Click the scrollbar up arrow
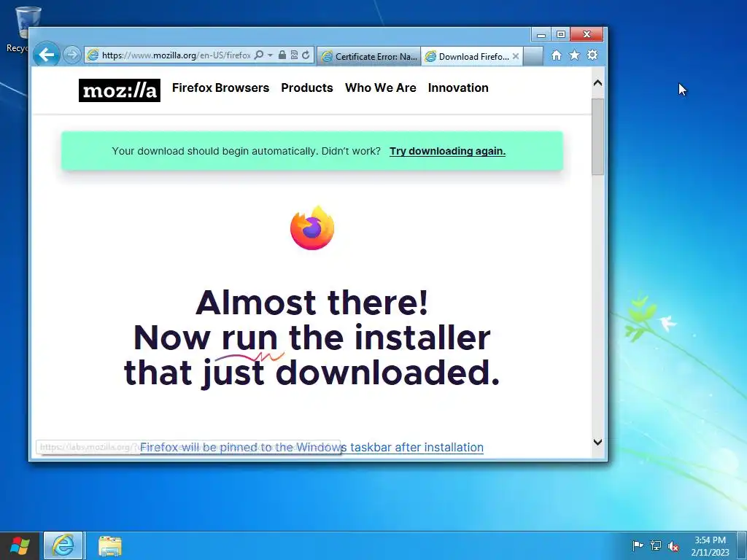 pos(598,83)
